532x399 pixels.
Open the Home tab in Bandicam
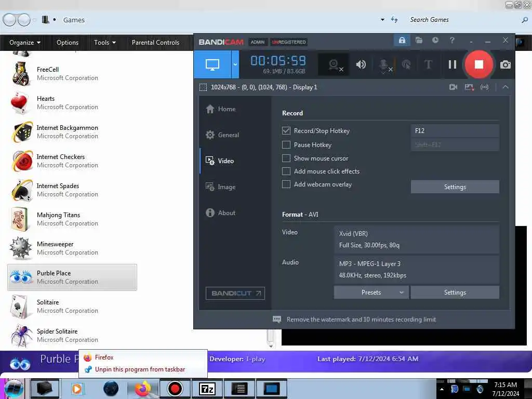tap(220, 109)
